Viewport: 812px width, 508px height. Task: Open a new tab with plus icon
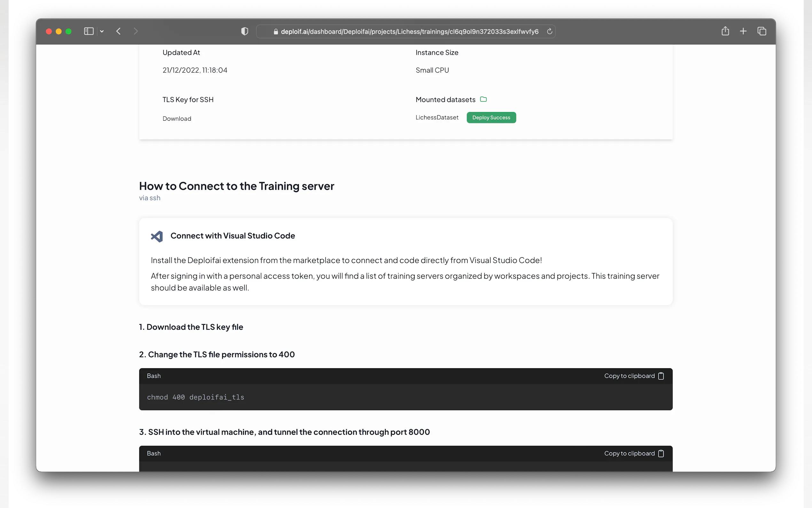(x=743, y=31)
